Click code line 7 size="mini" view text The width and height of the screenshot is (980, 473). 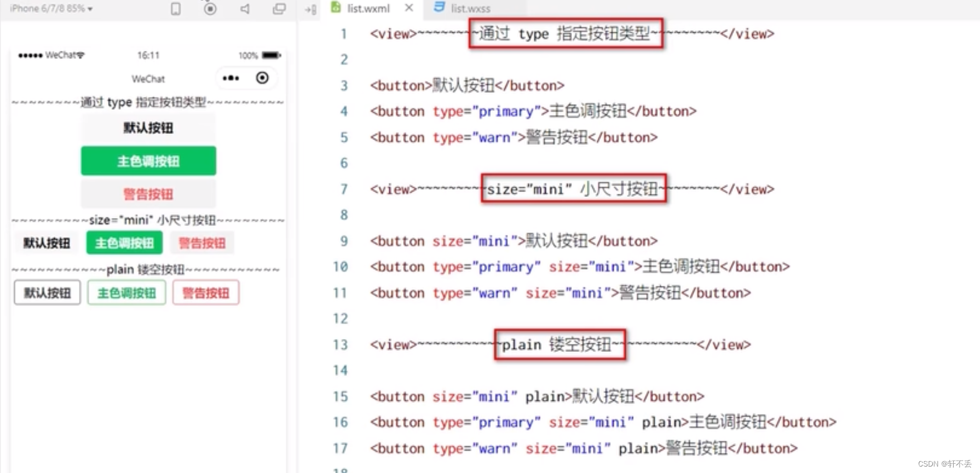point(572,189)
